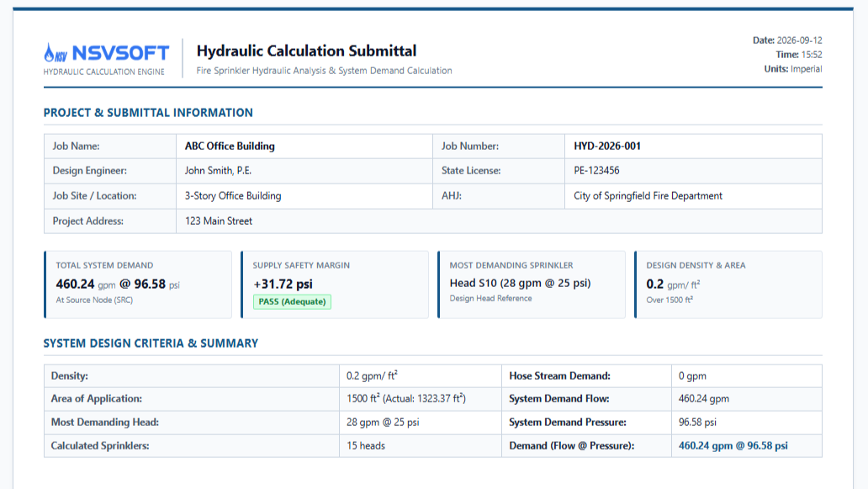The height and width of the screenshot is (489, 868).
Task: Click the +31.72 psi safety margin value
Action: tap(283, 284)
